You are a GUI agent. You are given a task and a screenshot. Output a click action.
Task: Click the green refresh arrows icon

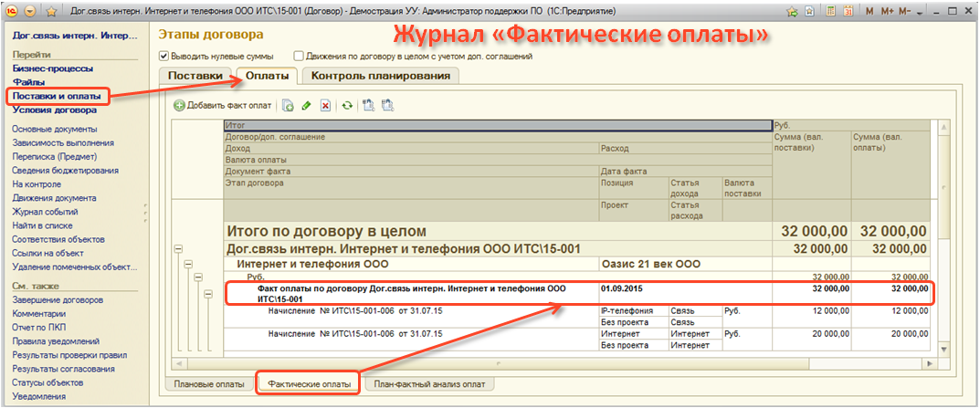347,106
